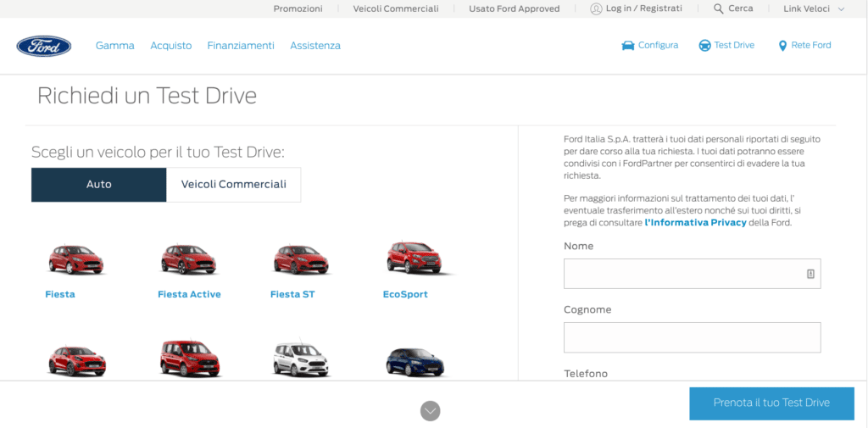Click the Test Drive steering wheel icon

pos(704,46)
